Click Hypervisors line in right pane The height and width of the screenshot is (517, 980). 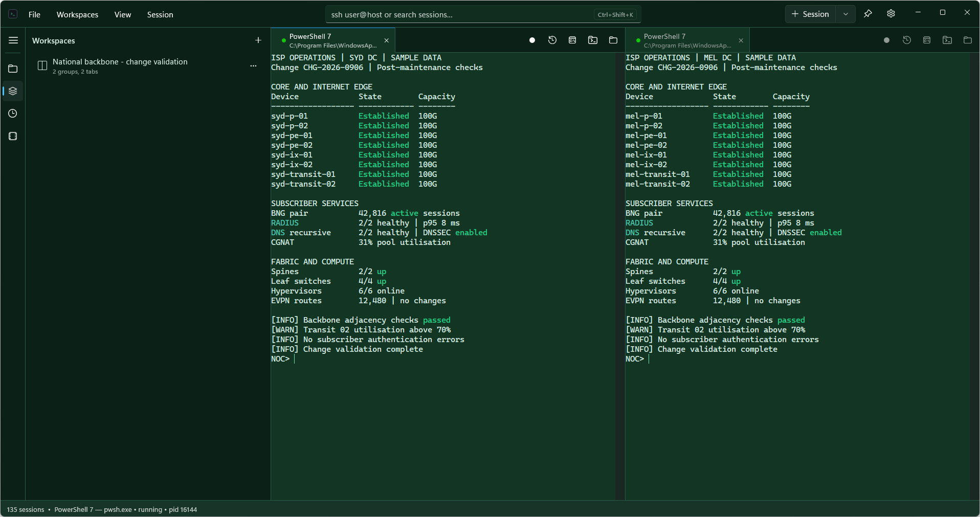[693, 291]
